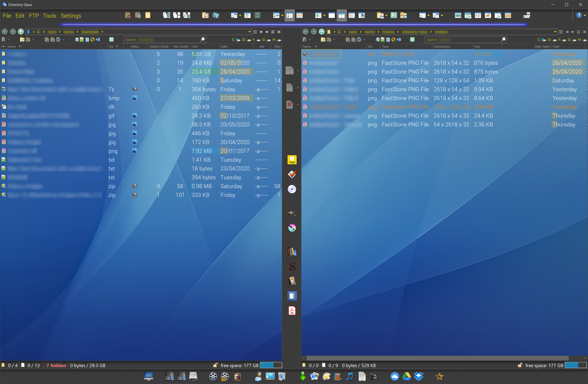Click the folder with gear toolbar icon
Viewport: 588px width, 384px height.
click(403, 15)
